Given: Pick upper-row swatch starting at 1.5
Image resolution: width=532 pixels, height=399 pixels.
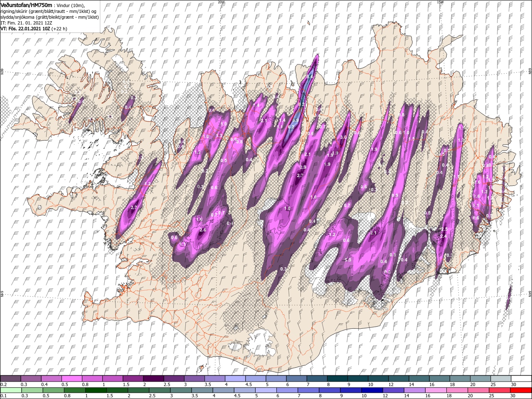Looking at the screenshot, I should pos(133,378).
